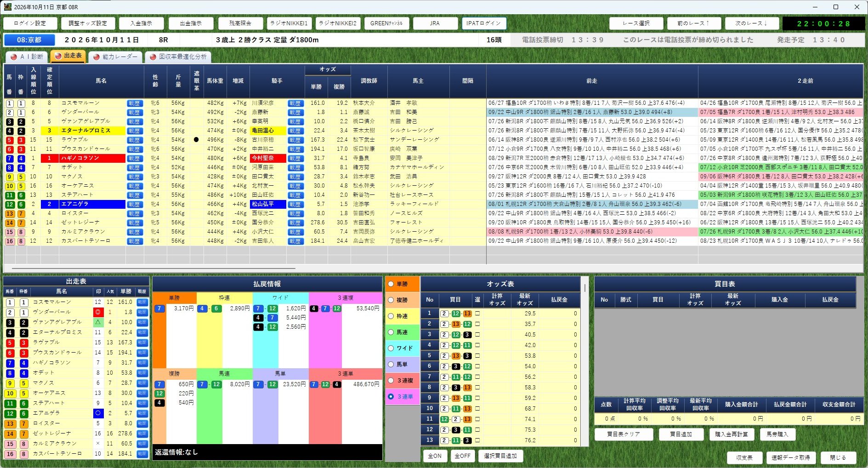868x468 pixels.
Task: Open the 調整オッズ設定 menu button
Action: point(88,23)
